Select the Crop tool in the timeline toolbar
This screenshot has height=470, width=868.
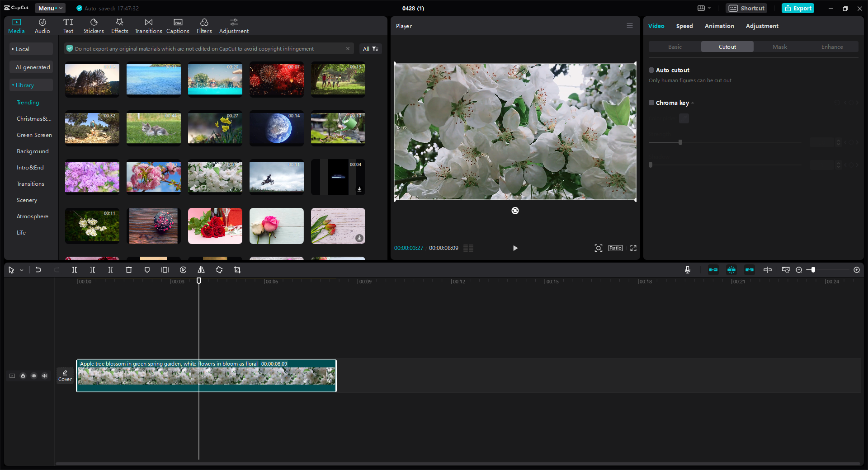[237, 270]
